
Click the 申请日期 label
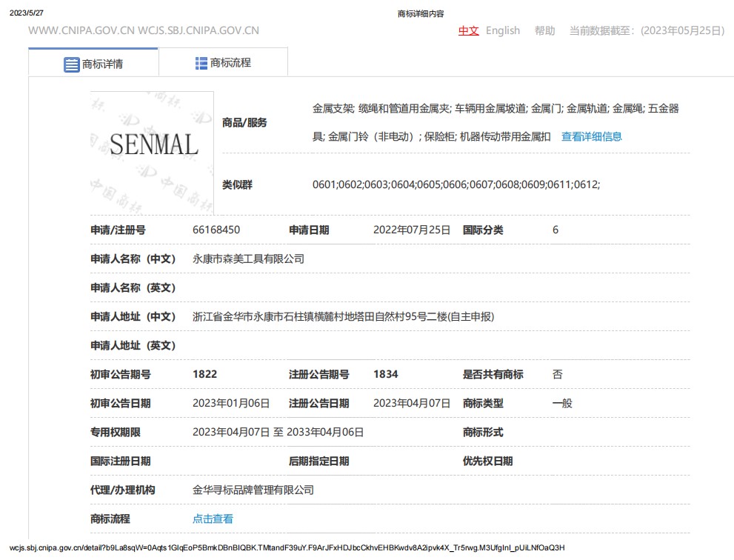(309, 230)
